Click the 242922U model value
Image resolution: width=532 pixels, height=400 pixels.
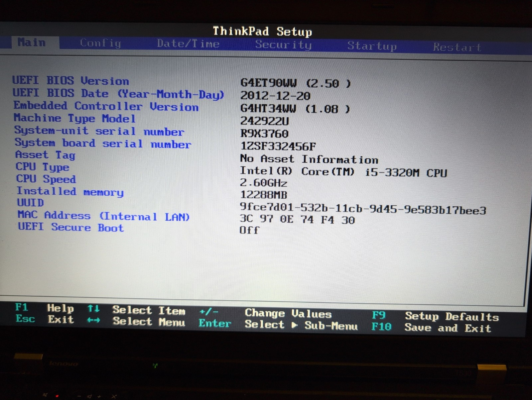(x=265, y=121)
